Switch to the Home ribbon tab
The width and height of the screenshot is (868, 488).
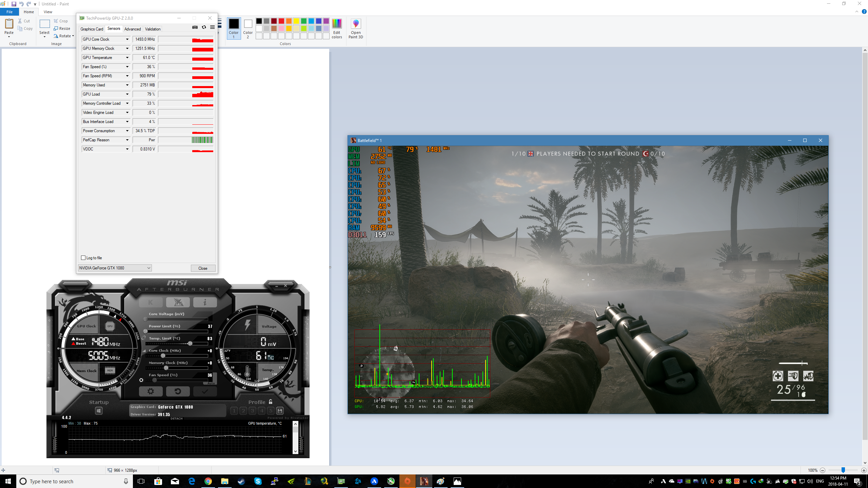(29, 12)
